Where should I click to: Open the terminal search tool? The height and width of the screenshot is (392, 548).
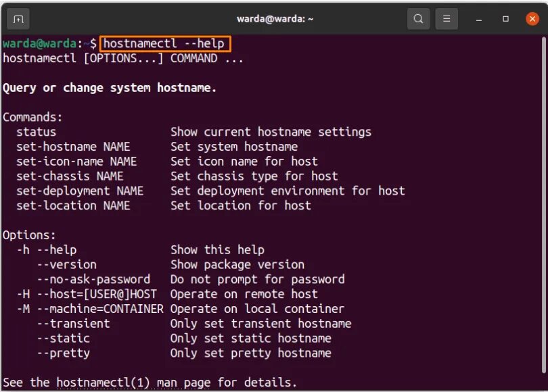418,19
